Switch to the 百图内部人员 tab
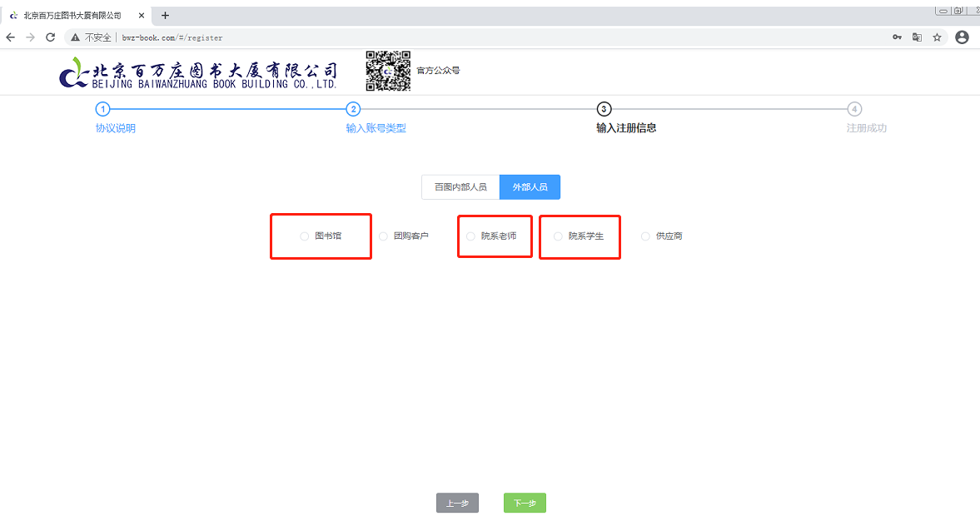The image size is (980, 521). [460, 187]
